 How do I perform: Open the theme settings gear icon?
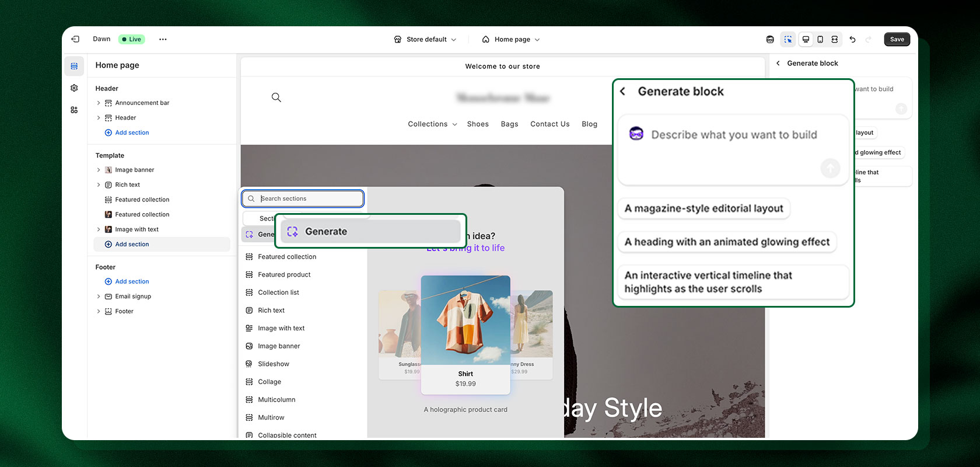tap(74, 88)
